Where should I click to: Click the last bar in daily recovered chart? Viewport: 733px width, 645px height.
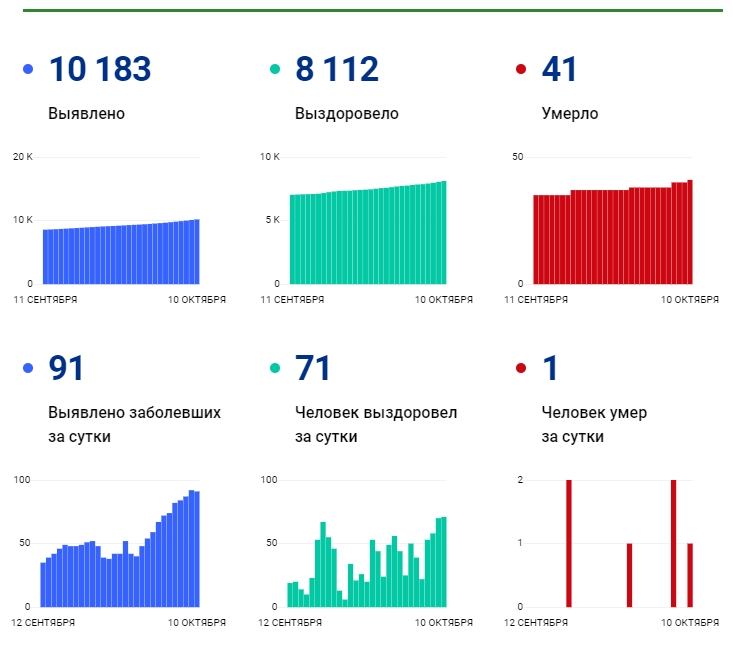(x=444, y=562)
